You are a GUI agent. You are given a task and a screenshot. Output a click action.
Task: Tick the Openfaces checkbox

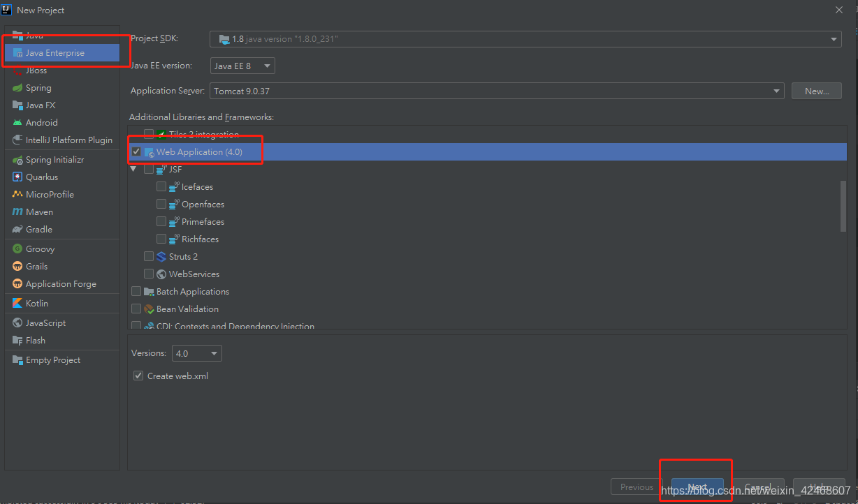[161, 205]
